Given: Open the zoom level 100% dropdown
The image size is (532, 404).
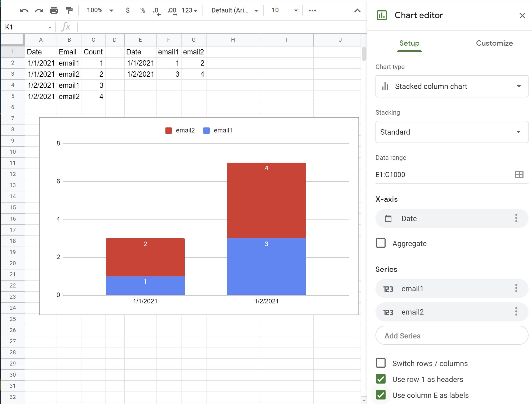Looking at the screenshot, I should tap(98, 10).
